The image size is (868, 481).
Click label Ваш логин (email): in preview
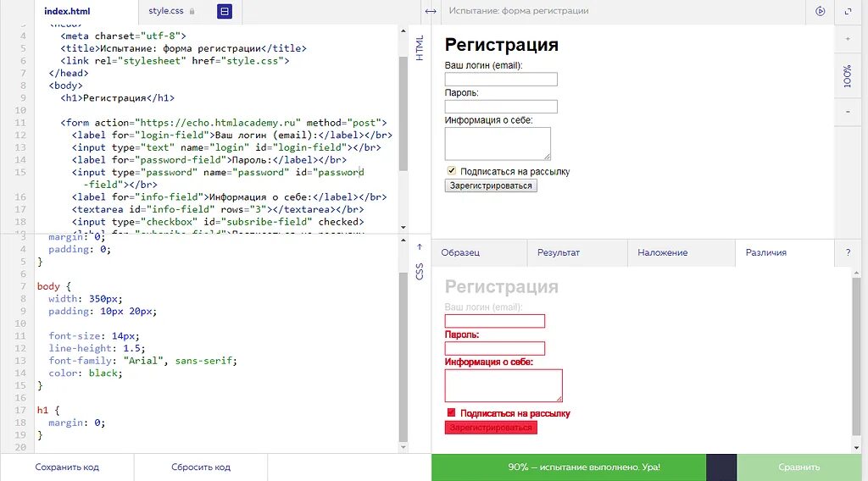[x=483, y=65]
